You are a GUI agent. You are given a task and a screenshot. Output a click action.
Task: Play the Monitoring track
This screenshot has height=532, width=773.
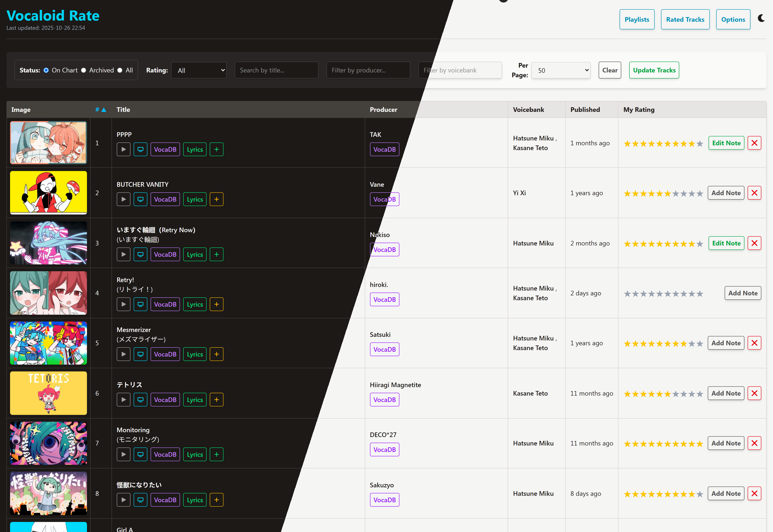click(x=123, y=454)
